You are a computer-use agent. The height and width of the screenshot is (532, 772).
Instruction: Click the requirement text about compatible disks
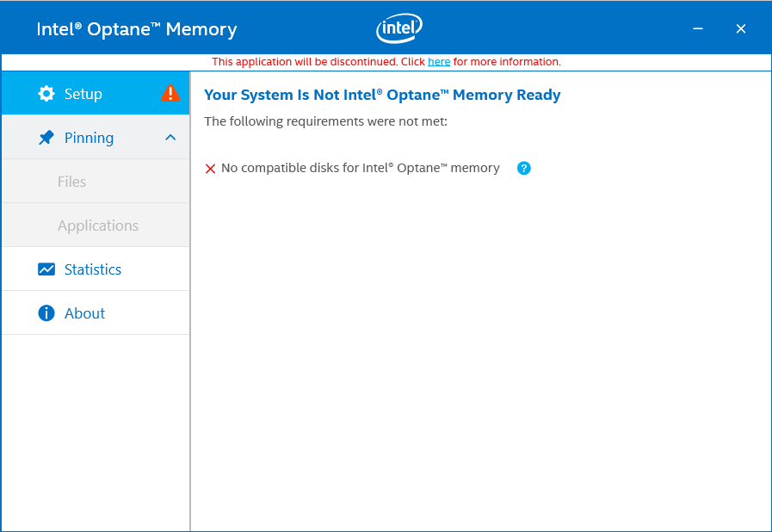(x=360, y=168)
